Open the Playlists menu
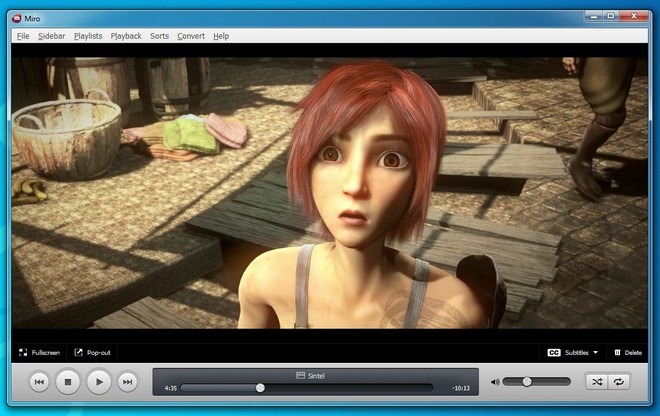The height and width of the screenshot is (416, 660). [x=88, y=36]
